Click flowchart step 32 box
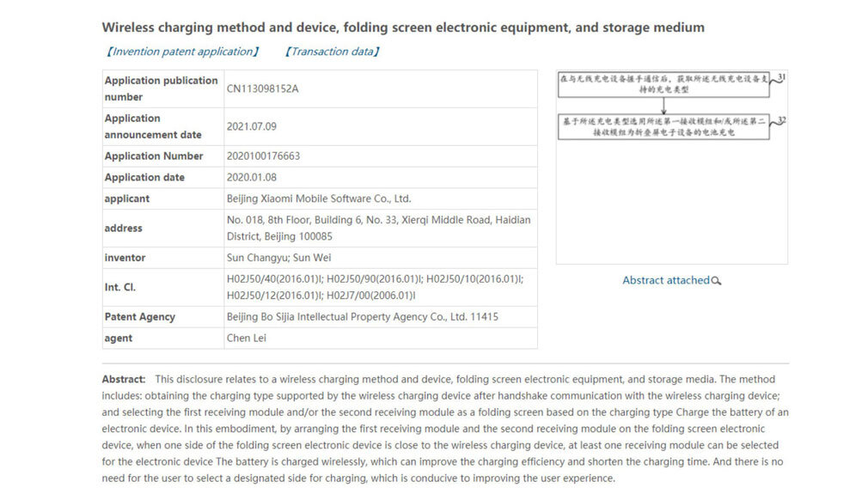Viewport: 868px width, 488px height. tap(664, 128)
